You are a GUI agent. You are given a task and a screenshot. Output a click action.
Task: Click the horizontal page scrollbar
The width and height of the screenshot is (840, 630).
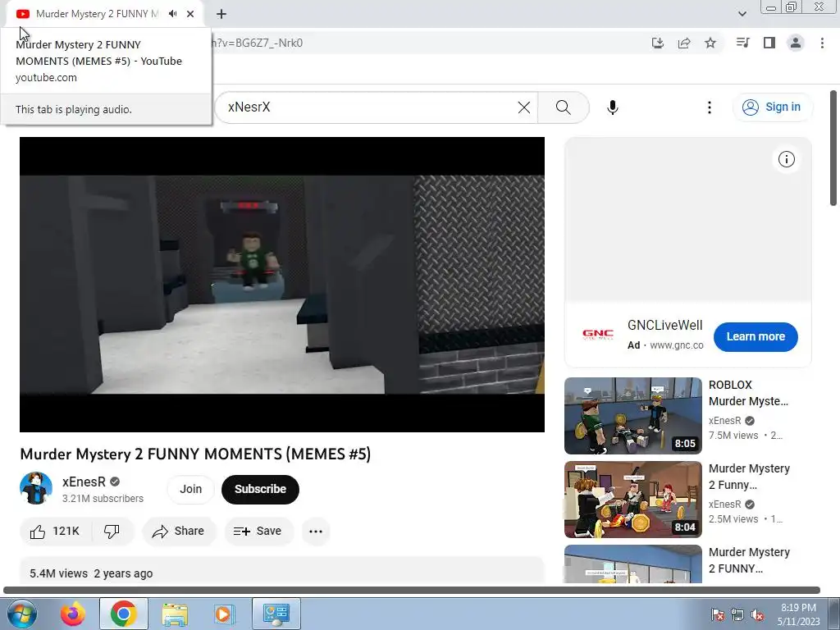(x=412, y=590)
